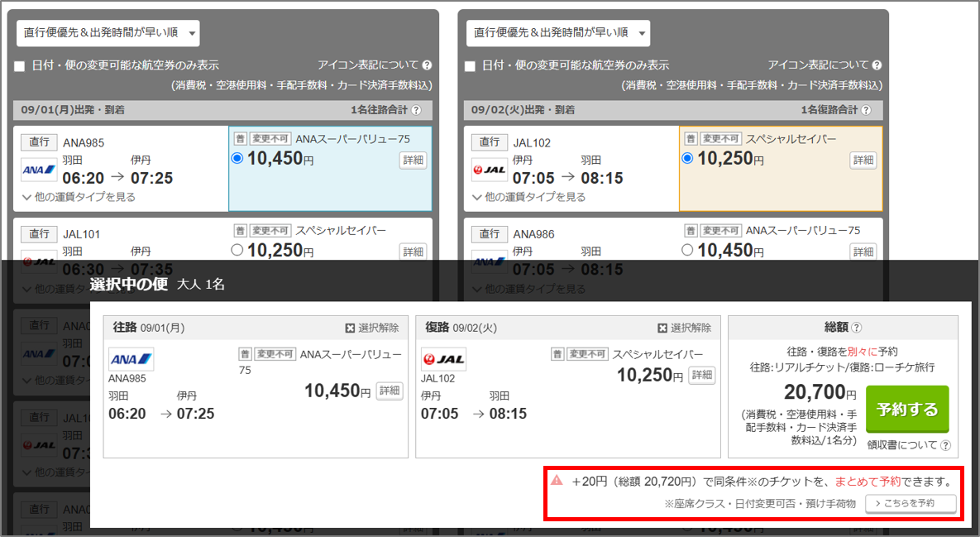Click help icon beside アイコン表記について on right panel
The height and width of the screenshot is (537, 980).
[877, 65]
